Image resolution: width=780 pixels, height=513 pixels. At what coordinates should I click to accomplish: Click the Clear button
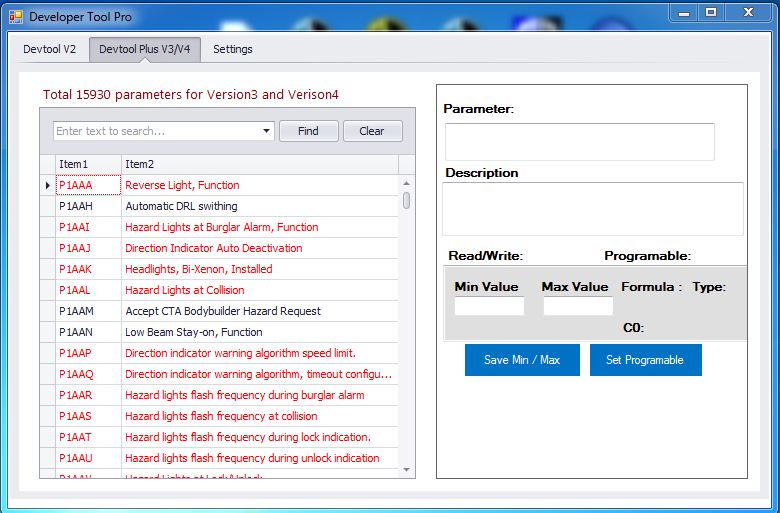click(372, 131)
